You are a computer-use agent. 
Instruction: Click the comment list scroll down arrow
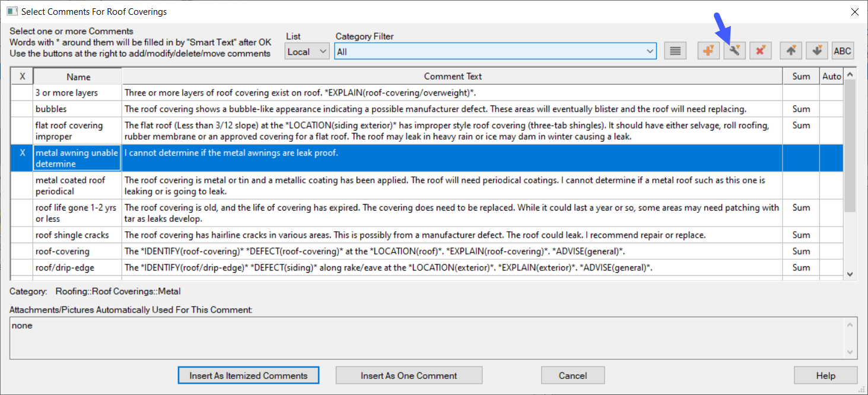point(850,274)
